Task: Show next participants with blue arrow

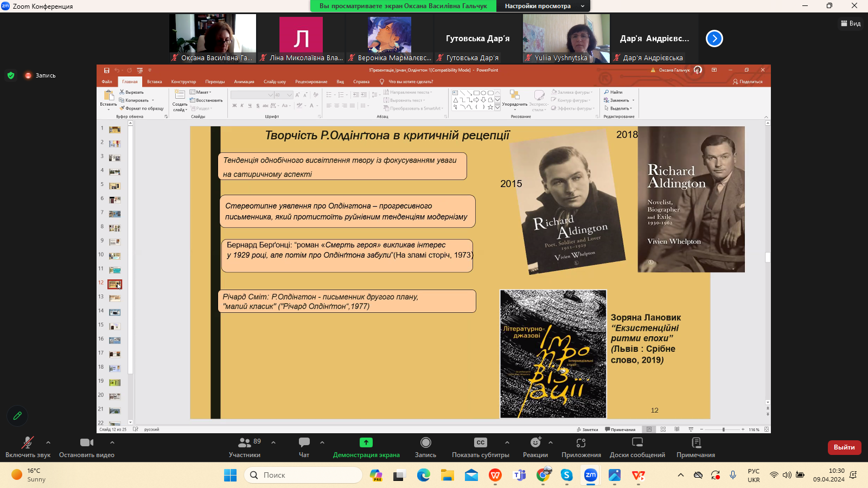Action: (x=714, y=38)
